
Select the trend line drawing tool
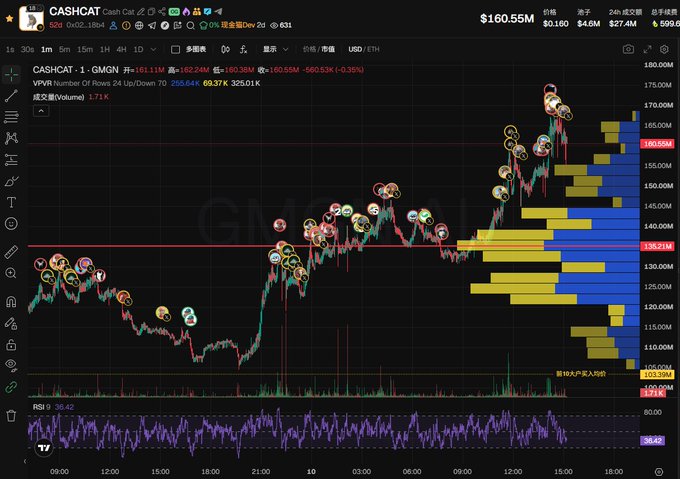click(11, 96)
